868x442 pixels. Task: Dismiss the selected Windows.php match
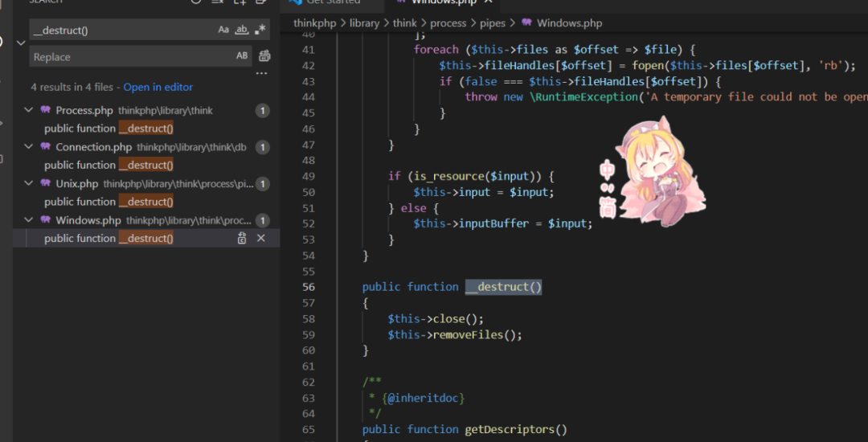(261, 238)
